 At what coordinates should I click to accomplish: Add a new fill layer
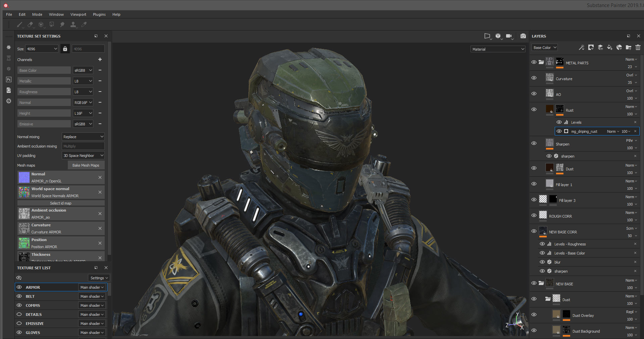click(x=610, y=48)
